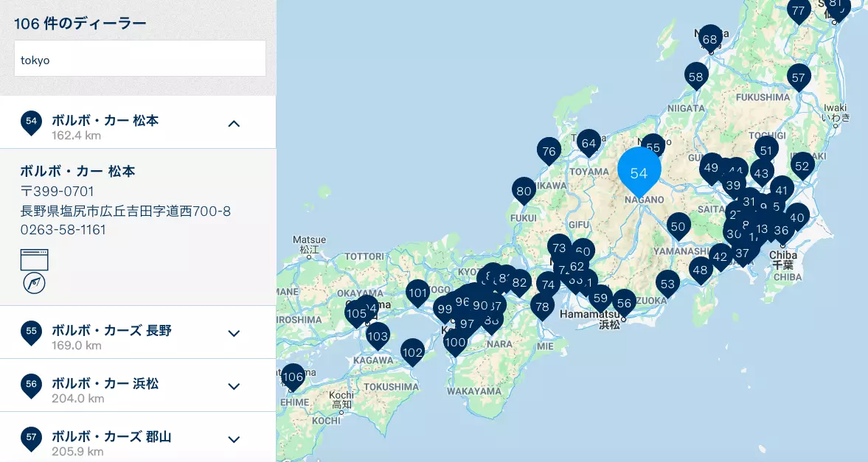Select map pin 40 in Chiba area
Viewport: 868px width, 462px height.
[x=797, y=217]
